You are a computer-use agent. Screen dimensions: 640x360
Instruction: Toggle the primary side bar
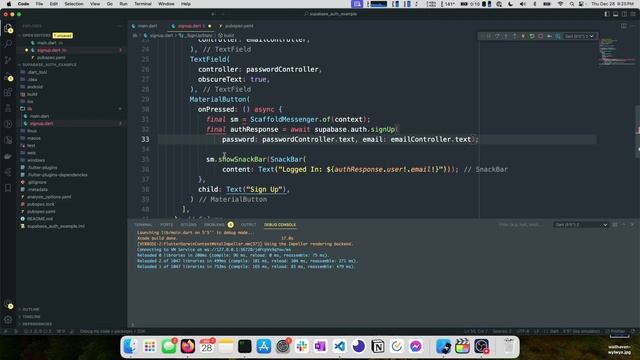click(607, 14)
